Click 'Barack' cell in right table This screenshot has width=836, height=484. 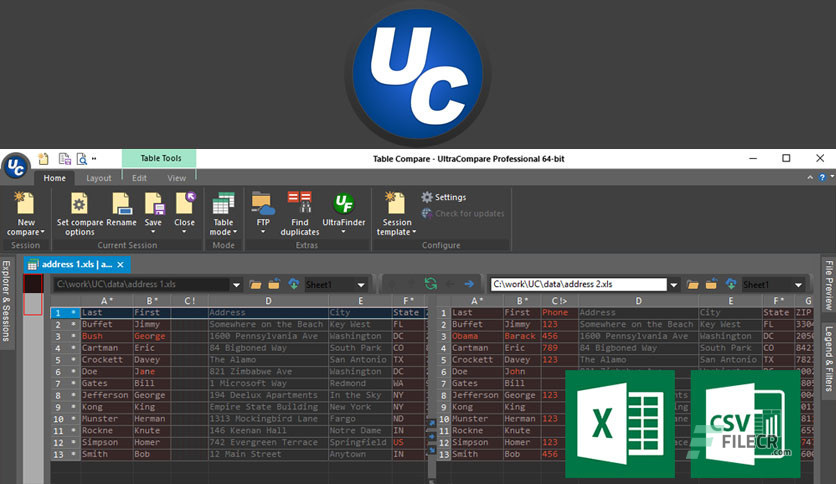[x=522, y=336]
